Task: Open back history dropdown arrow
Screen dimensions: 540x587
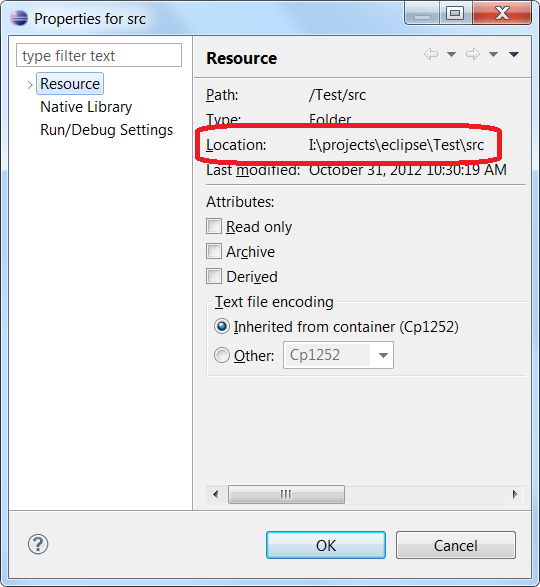Action: (452, 55)
